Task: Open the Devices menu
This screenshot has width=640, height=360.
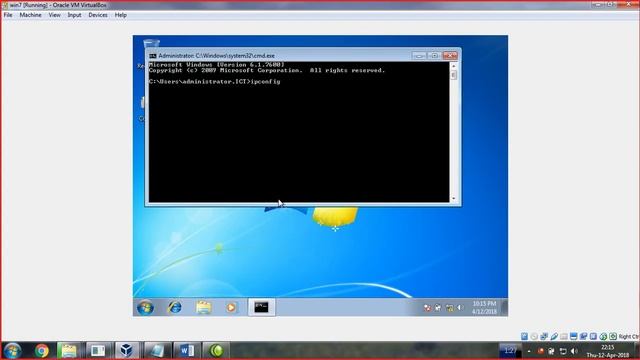Action: click(98, 15)
